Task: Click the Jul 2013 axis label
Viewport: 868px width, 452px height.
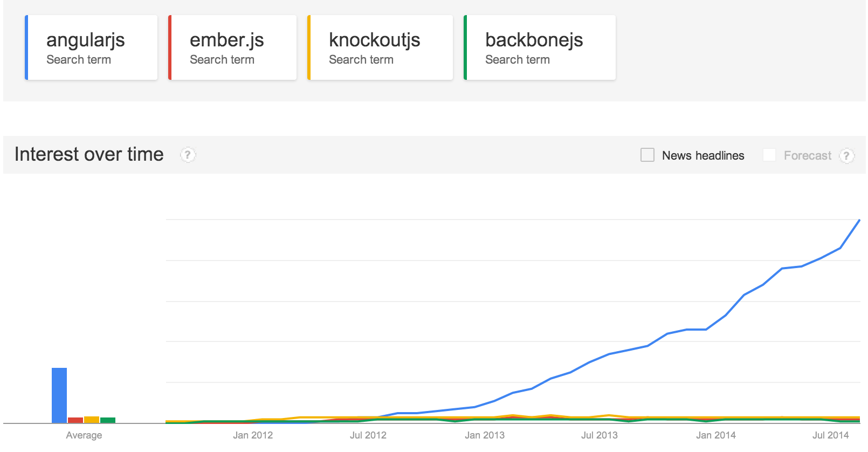Action: tap(600, 435)
